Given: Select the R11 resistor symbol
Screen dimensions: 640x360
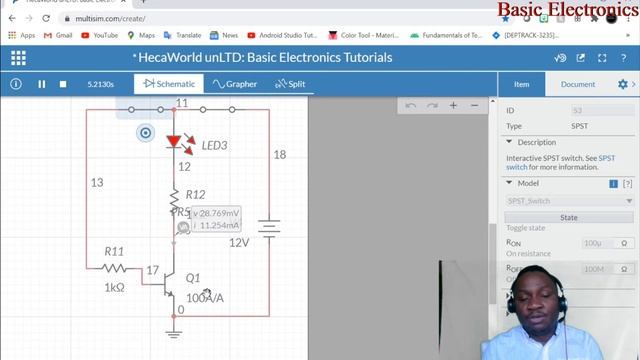Looking at the screenshot, I should (x=114, y=268).
